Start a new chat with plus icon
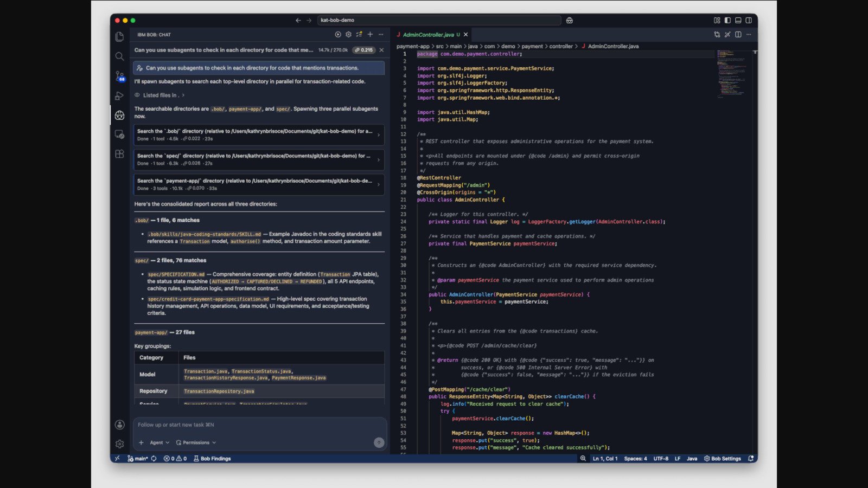This screenshot has width=868, height=488. click(x=370, y=35)
